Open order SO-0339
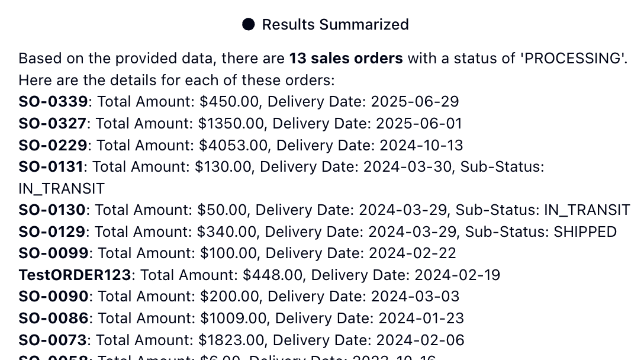This screenshot has width=644, height=360. pyautogui.click(x=53, y=101)
